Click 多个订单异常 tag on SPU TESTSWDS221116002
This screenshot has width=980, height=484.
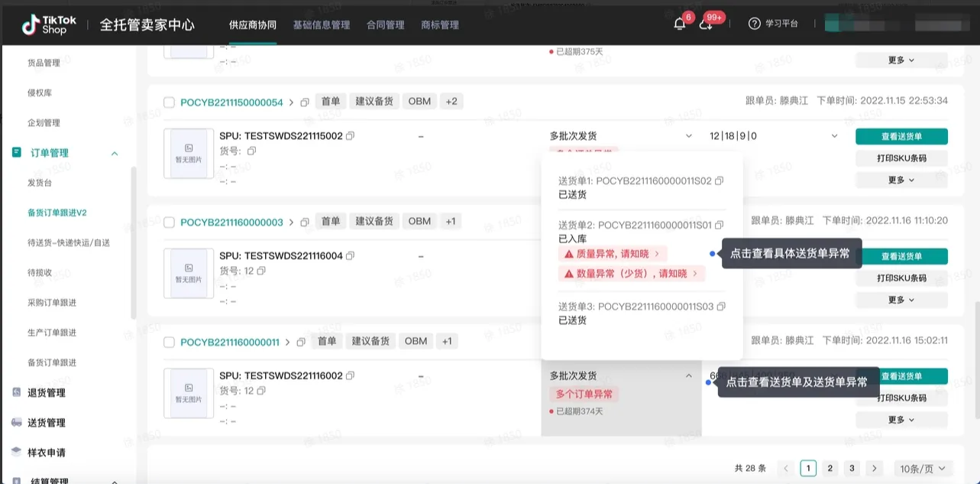coord(584,395)
